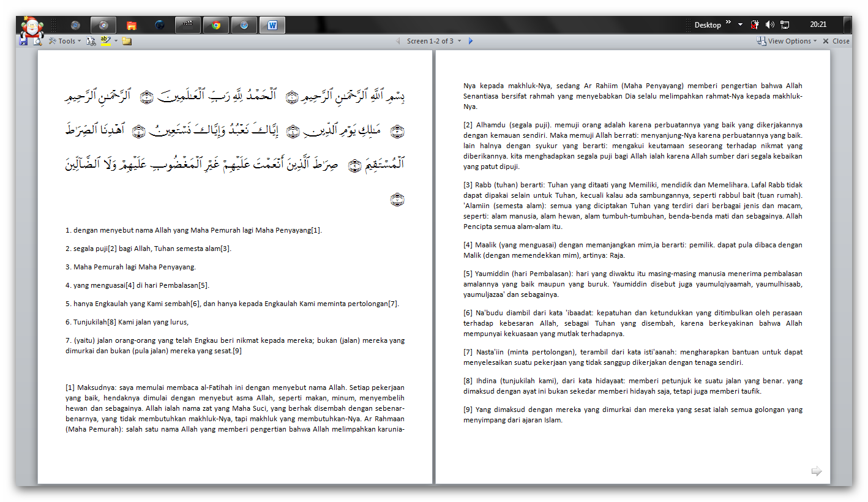868x502 pixels.
Task: Select the Word taskbar button
Action: (272, 25)
